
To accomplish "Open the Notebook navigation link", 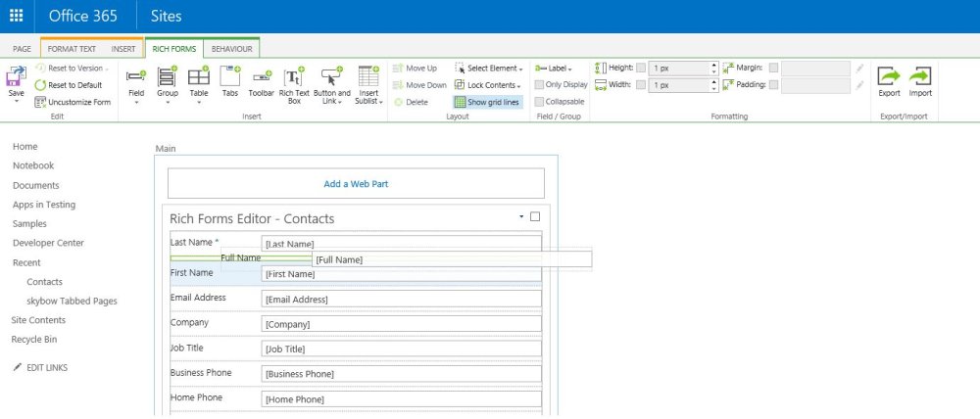I will tap(33, 165).
